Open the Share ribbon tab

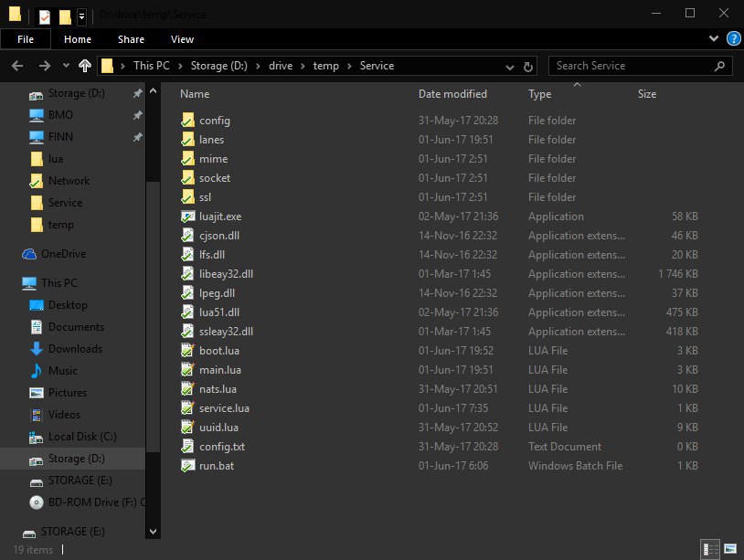point(131,39)
